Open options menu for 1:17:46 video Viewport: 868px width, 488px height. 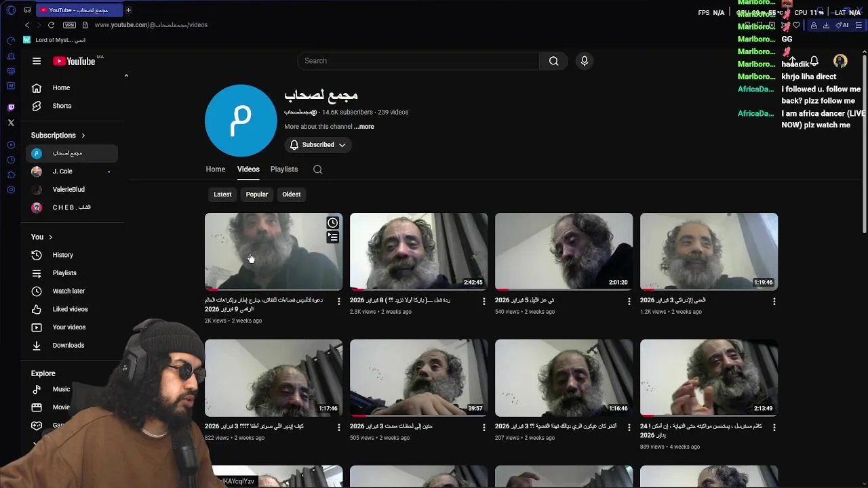point(339,428)
